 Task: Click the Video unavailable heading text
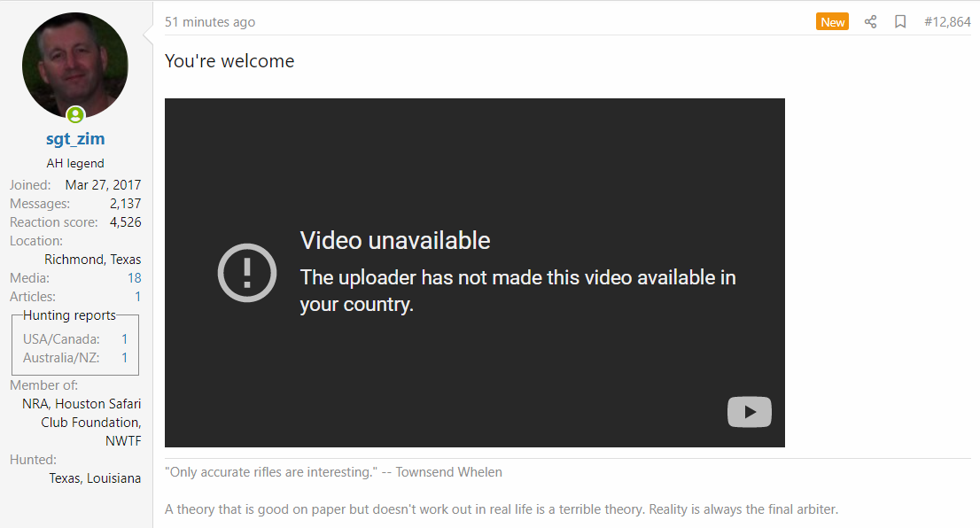395,241
